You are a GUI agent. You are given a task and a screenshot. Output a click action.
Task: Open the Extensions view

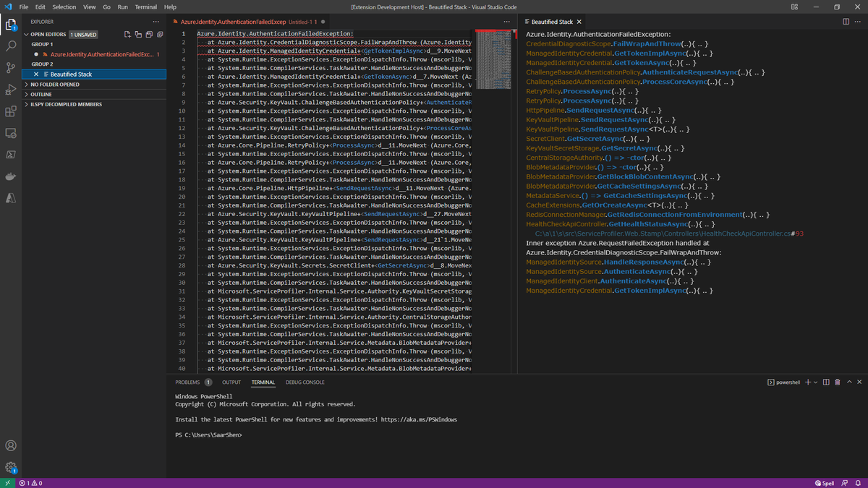[11, 111]
